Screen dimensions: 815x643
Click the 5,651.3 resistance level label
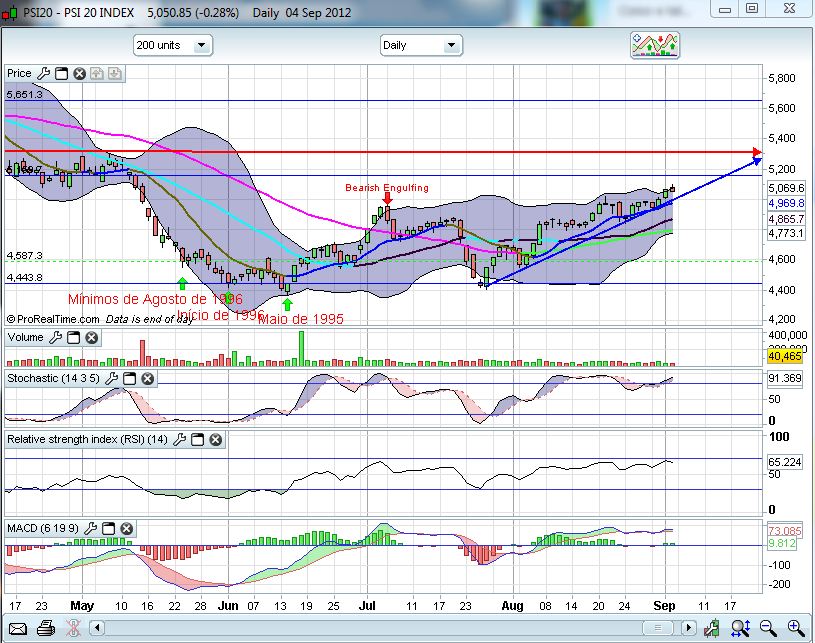pos(24,95)
